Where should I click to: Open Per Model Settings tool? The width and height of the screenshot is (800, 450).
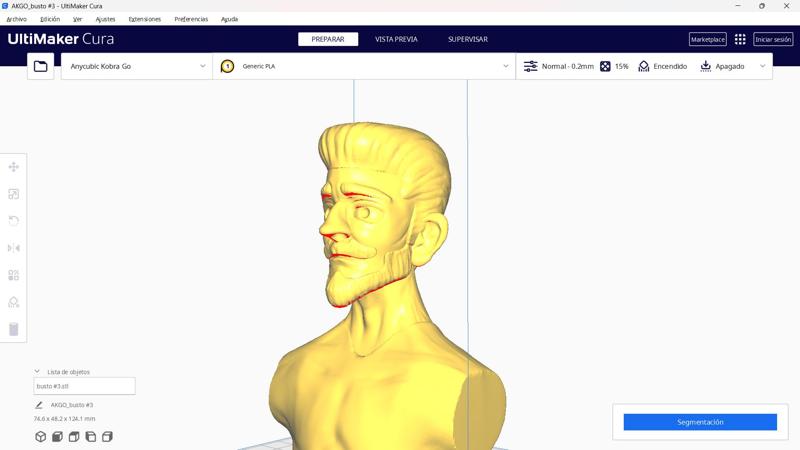coord(14,275)
